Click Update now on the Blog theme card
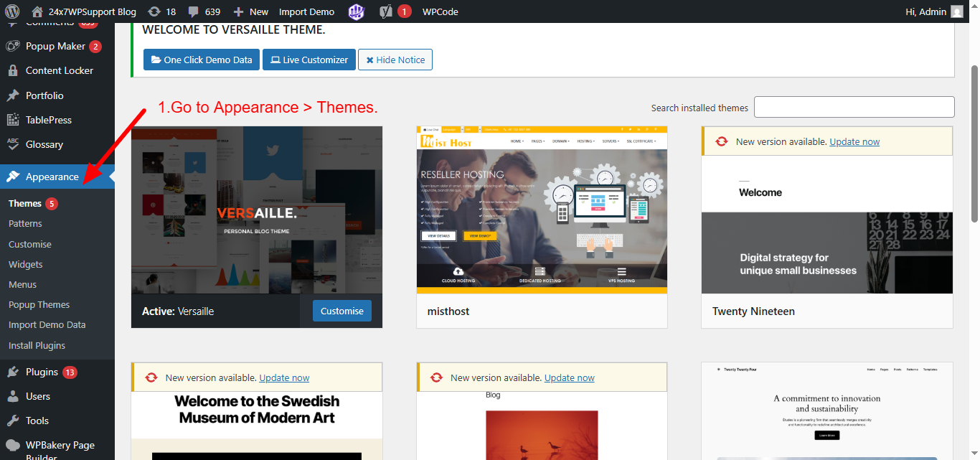Image resolution: width=980 pixels, height=460 pixels. [570, 377]
